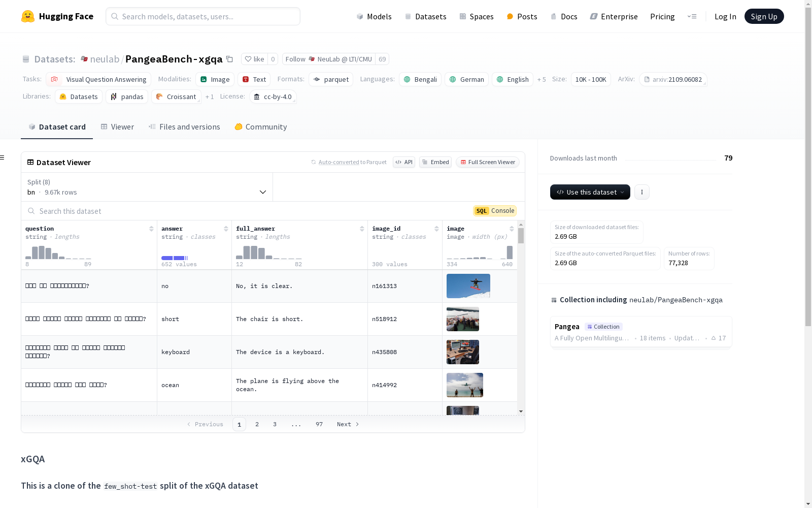Go to Datasets in the top navigation
This screenshot has width=812, height=508.
425,16
